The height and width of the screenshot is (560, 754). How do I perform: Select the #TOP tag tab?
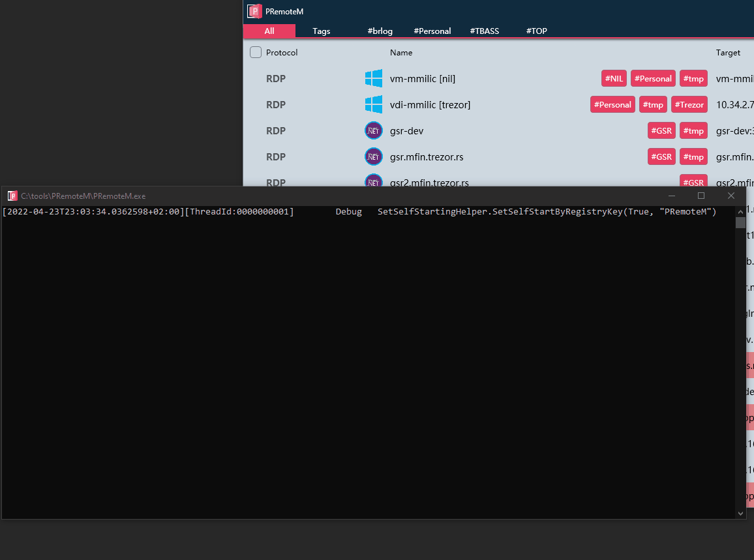pos(536,31)
